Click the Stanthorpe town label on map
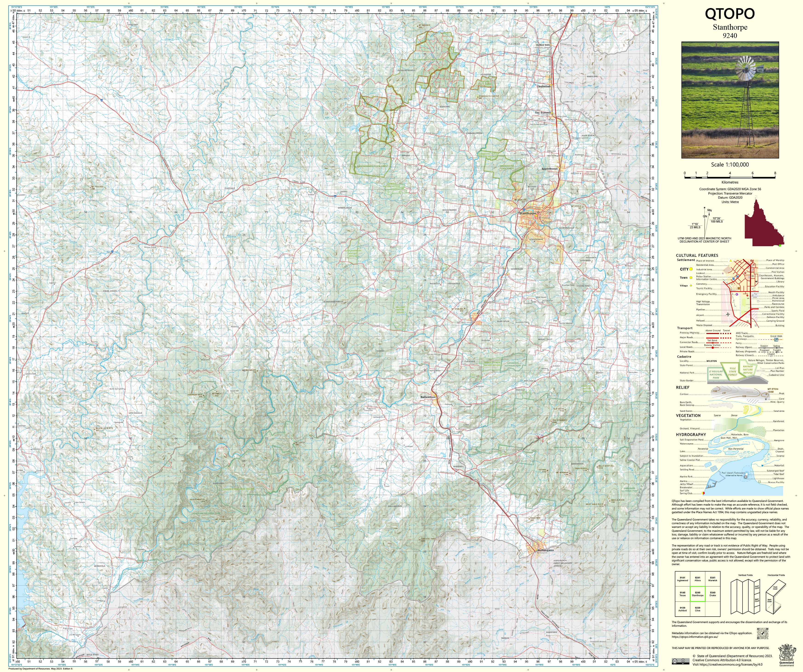 point(527,213)
